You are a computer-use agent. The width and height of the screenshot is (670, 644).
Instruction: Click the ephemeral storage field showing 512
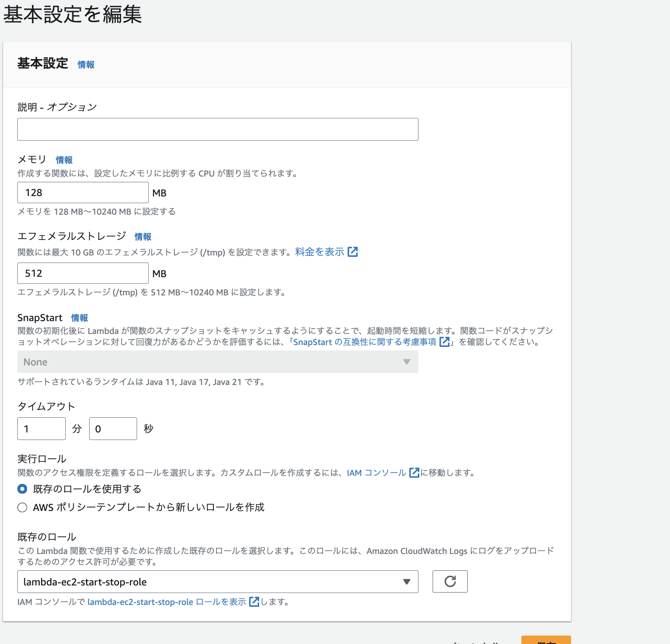coord(83,273)
